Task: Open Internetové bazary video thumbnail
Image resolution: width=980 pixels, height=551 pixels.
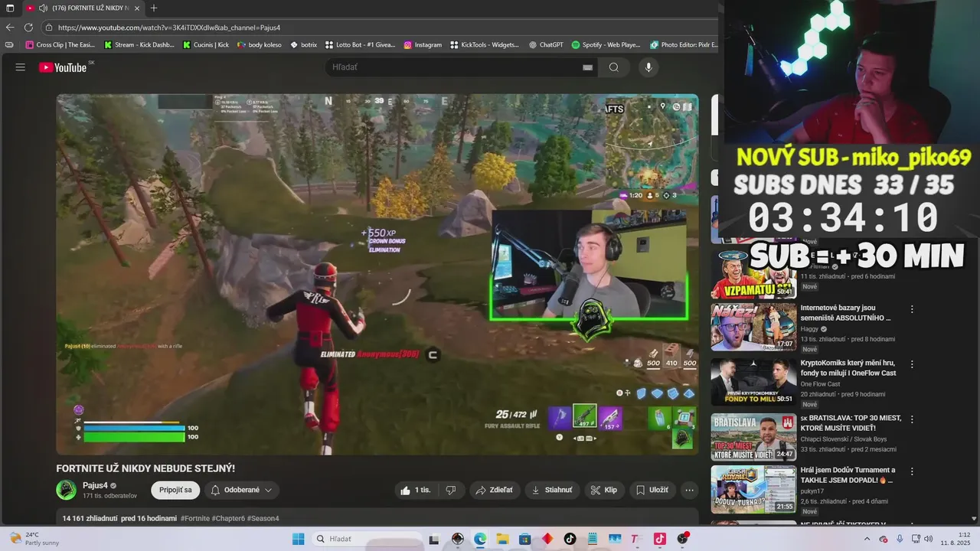Action: pyautogui.click(x=753, y=327)
